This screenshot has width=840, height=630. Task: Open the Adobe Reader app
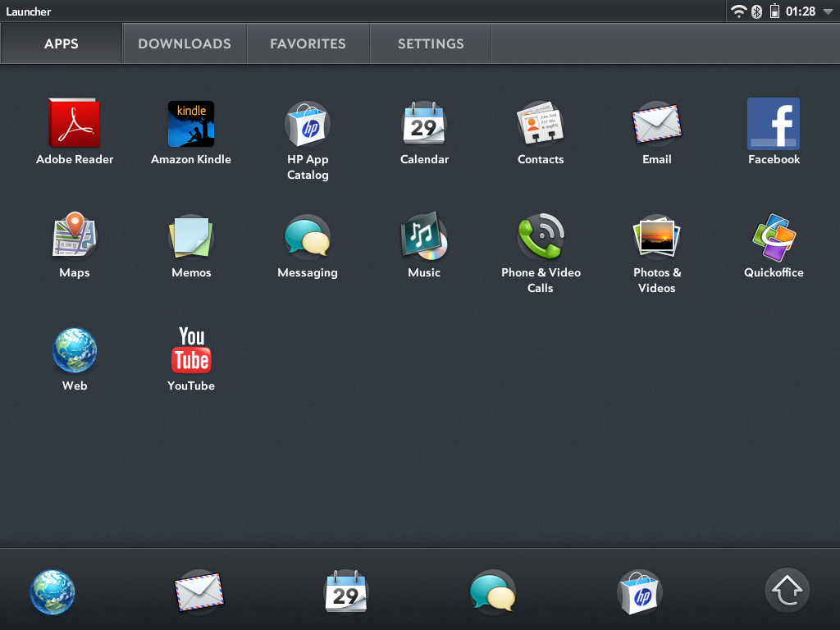click(x=75, y=123)
